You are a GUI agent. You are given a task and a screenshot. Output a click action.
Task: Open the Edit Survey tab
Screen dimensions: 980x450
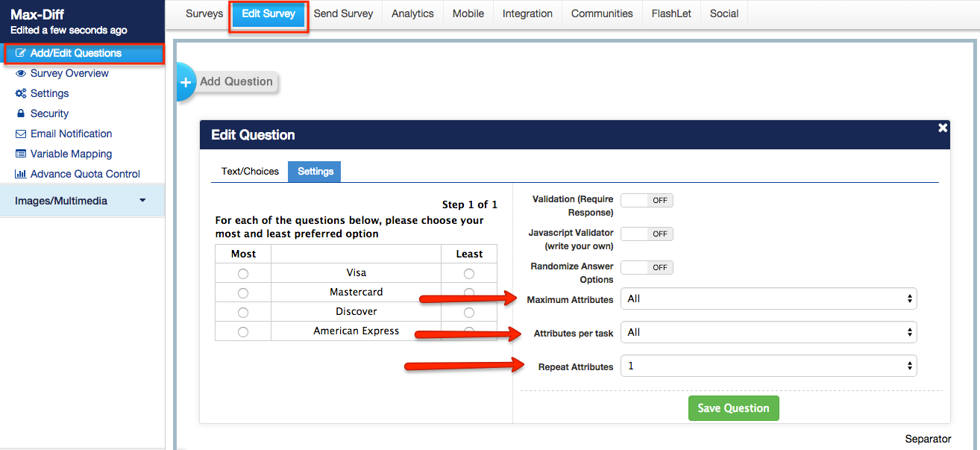(268, 14)
